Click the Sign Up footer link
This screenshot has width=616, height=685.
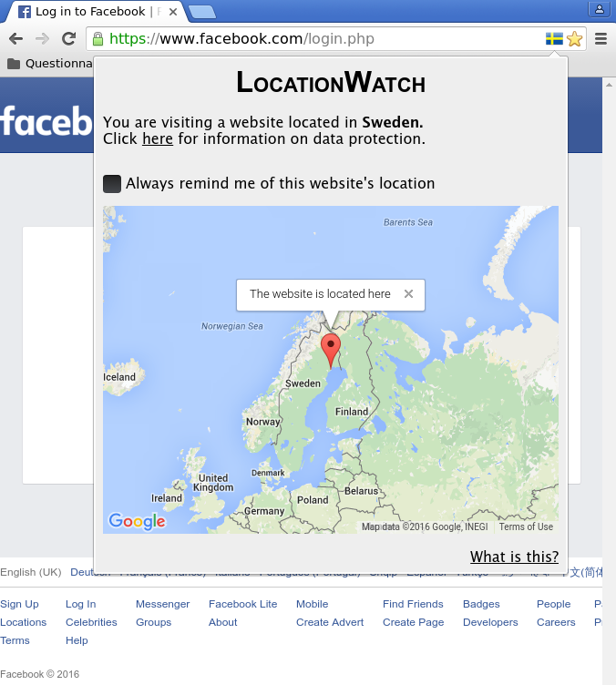point(19,604)
